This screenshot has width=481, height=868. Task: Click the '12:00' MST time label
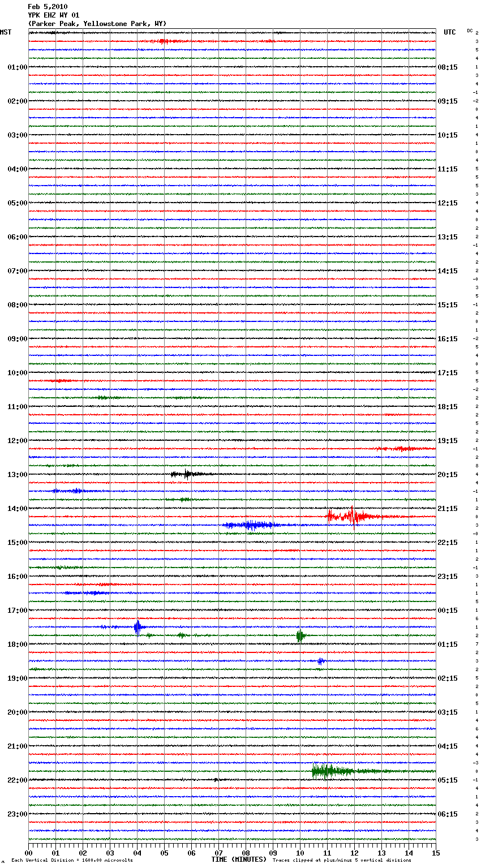click(18, 441)
